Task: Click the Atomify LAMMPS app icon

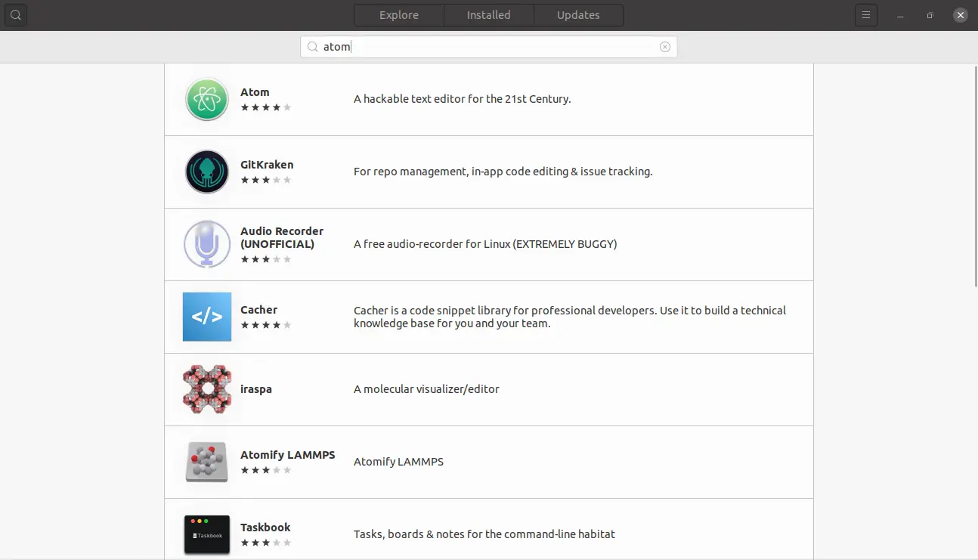Action: point(207,462)
